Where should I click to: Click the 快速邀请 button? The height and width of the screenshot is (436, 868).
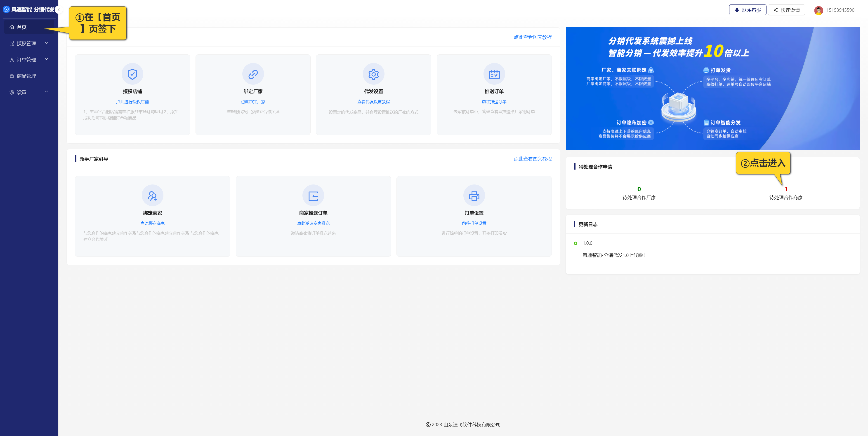pos(786,10)
